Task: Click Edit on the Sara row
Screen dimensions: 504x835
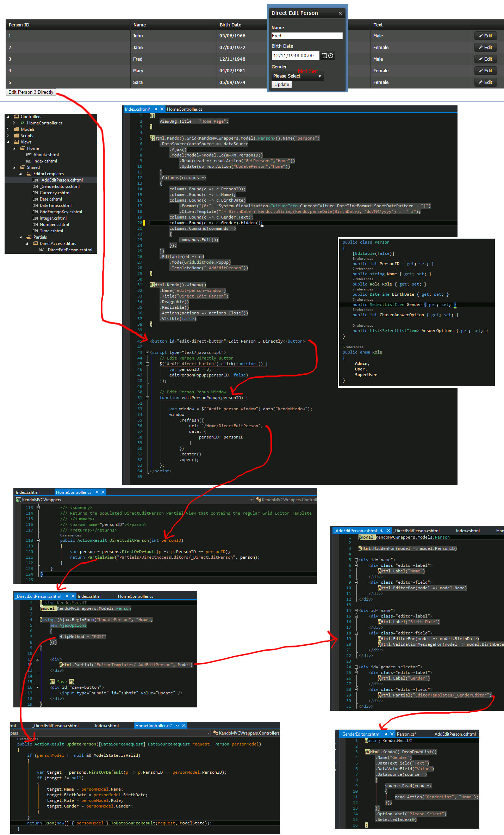Action: click(486, 82)
